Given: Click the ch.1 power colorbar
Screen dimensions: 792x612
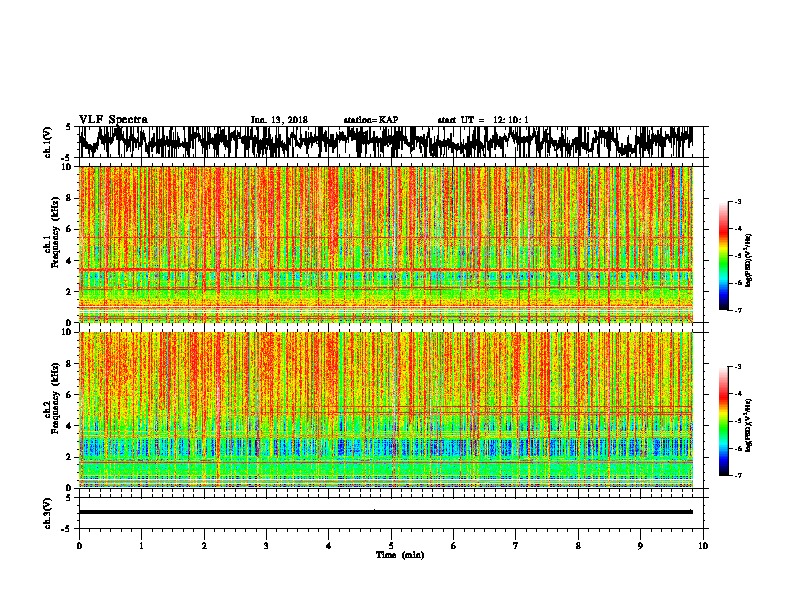Looking at the screenshot, I should pyautogui.click(x=724, y=256).
